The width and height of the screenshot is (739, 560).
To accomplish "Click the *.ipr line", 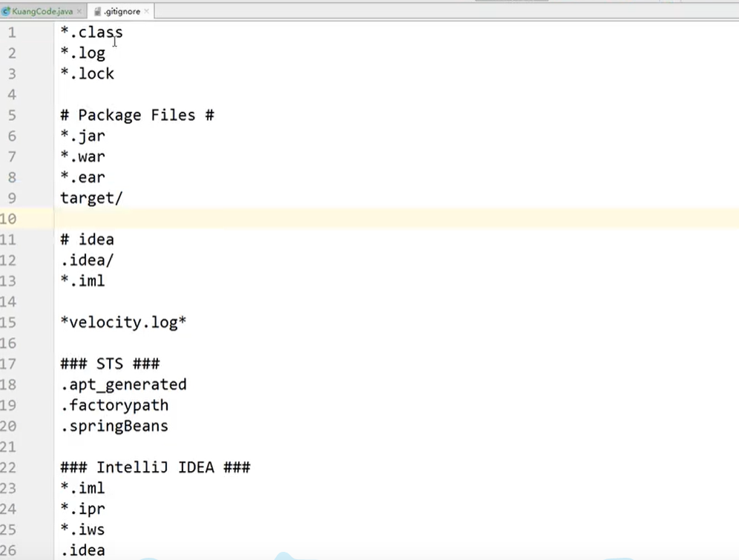I will [83, 509].
